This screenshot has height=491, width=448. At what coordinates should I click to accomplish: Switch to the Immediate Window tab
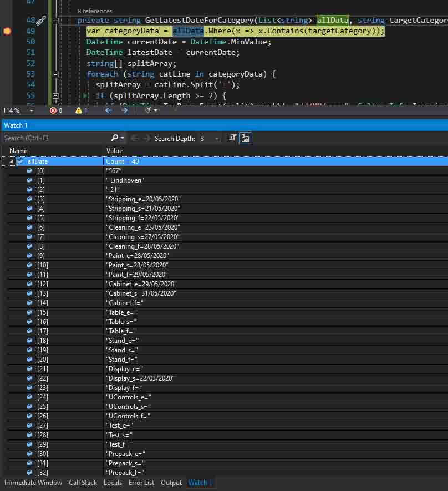click(x=33, y=483)
